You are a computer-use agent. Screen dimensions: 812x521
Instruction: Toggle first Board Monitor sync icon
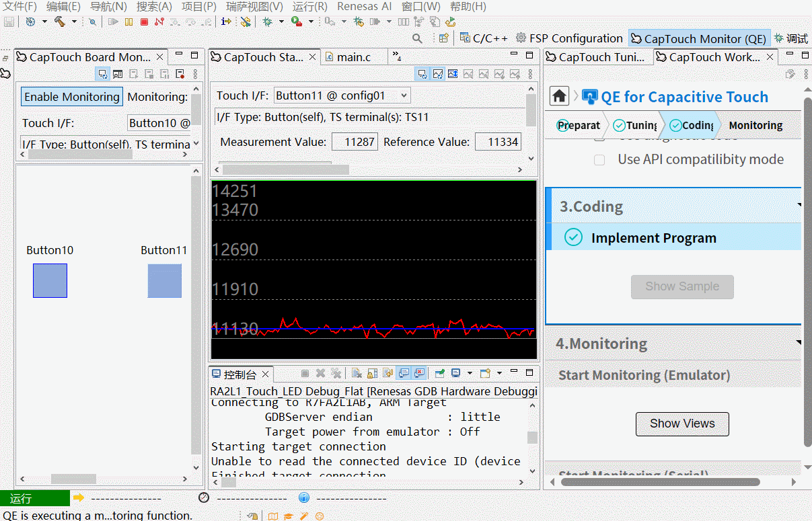102,74
